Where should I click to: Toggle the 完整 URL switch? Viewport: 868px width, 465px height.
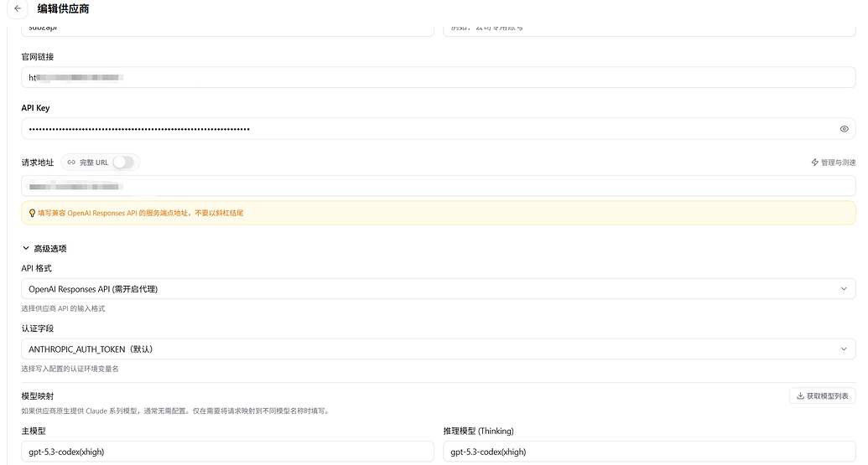point(123,163)
